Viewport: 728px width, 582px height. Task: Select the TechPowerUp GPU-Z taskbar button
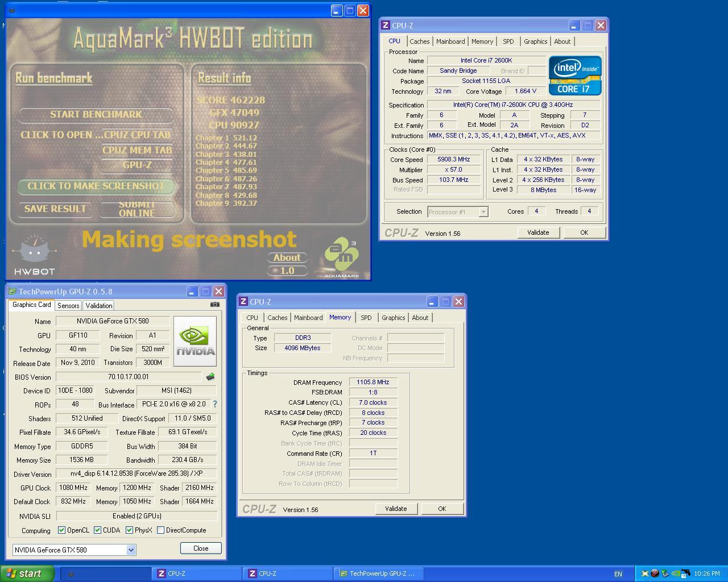coord(378,573)
